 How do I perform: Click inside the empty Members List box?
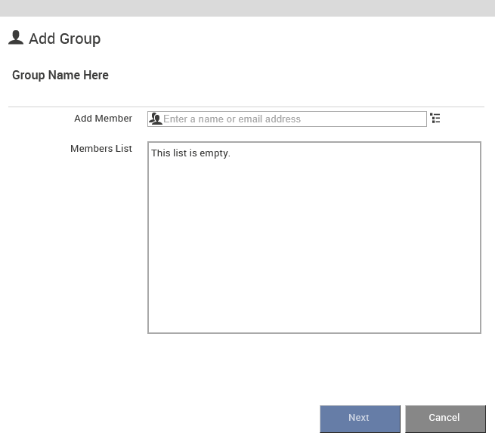(314, 237)
